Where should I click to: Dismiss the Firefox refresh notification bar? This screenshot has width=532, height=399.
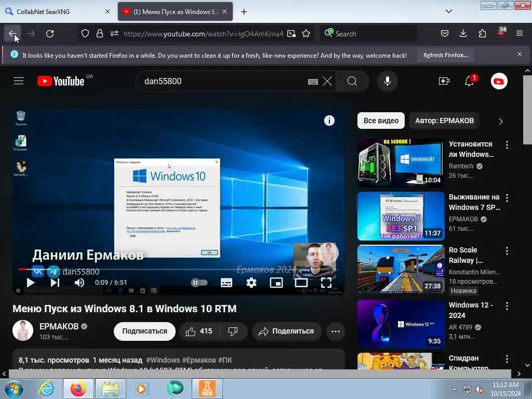point(520,54)
